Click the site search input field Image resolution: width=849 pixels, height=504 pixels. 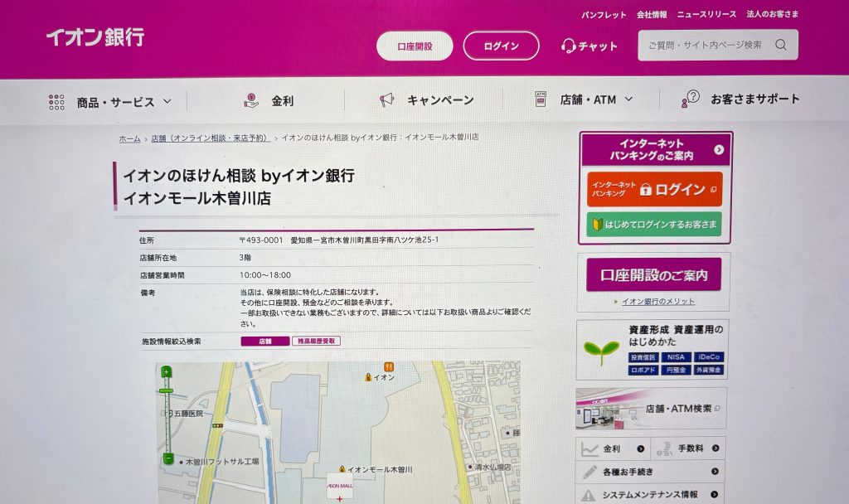(x=705, y=45)
